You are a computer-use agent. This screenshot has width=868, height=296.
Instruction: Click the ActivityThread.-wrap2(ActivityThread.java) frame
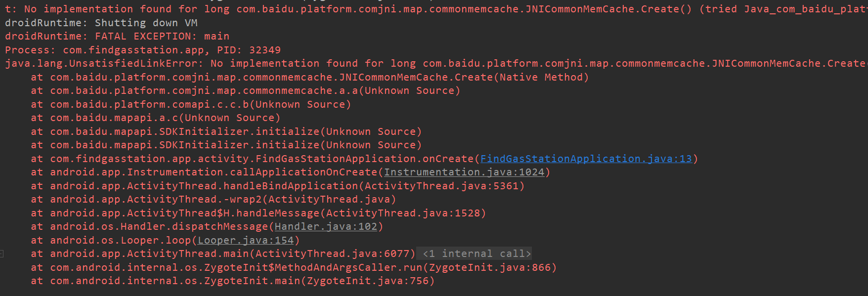(x=214, y=199)
